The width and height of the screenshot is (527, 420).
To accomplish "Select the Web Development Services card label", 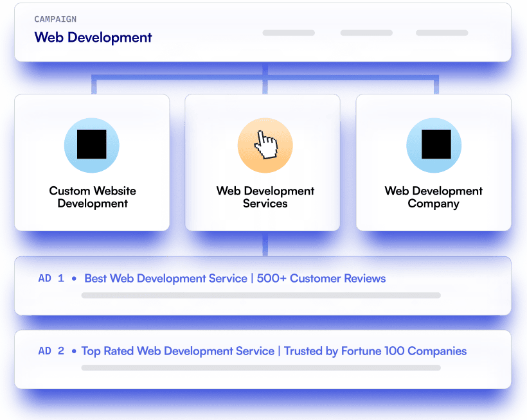I will click(x=265, y=197).
